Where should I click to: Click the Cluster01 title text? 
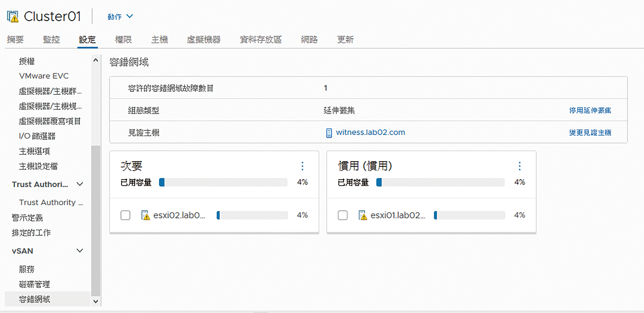[52, 17]
